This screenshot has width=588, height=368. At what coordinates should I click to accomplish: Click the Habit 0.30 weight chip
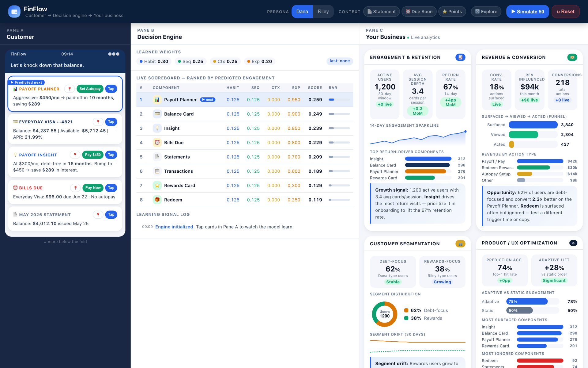coord(154,61)
